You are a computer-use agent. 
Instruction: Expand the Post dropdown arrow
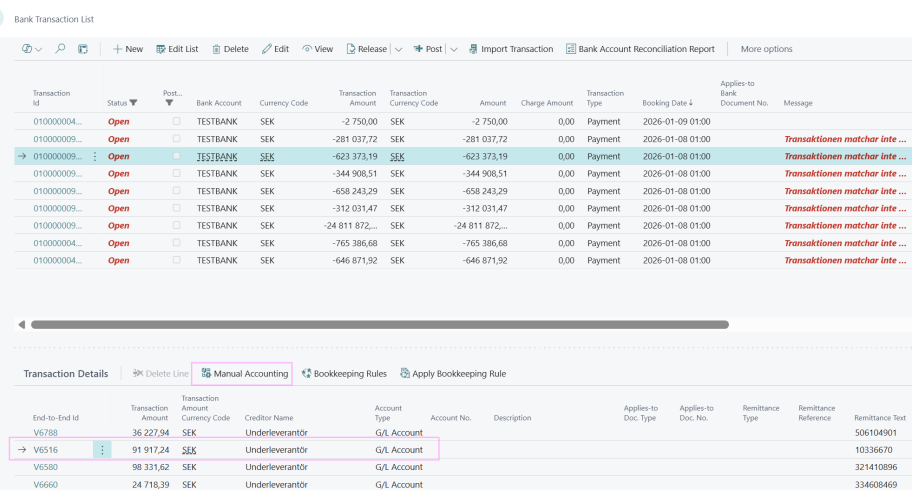pyautogui.click(x=454, y=49)
